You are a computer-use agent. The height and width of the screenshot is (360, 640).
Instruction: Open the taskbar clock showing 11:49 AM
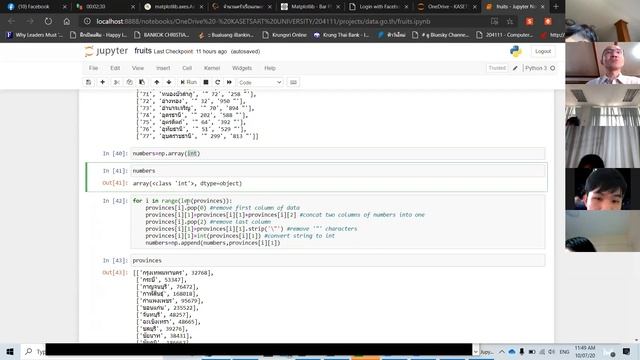585,351
